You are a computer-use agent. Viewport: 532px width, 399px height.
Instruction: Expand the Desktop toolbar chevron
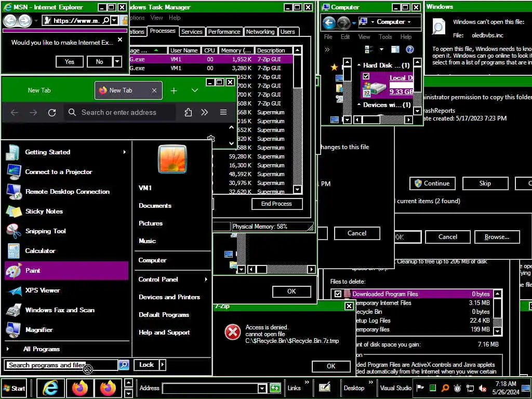pyautogui.click(x=370, y=382)
